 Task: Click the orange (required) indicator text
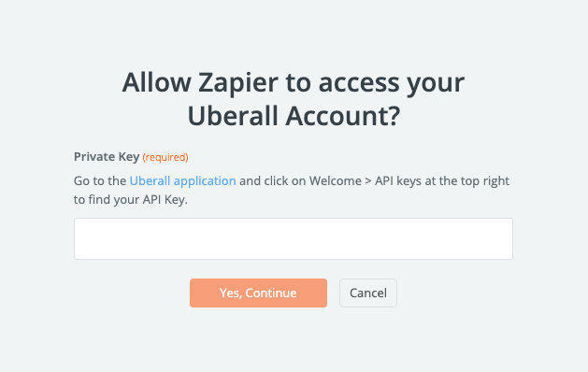(x=165, y=157)
